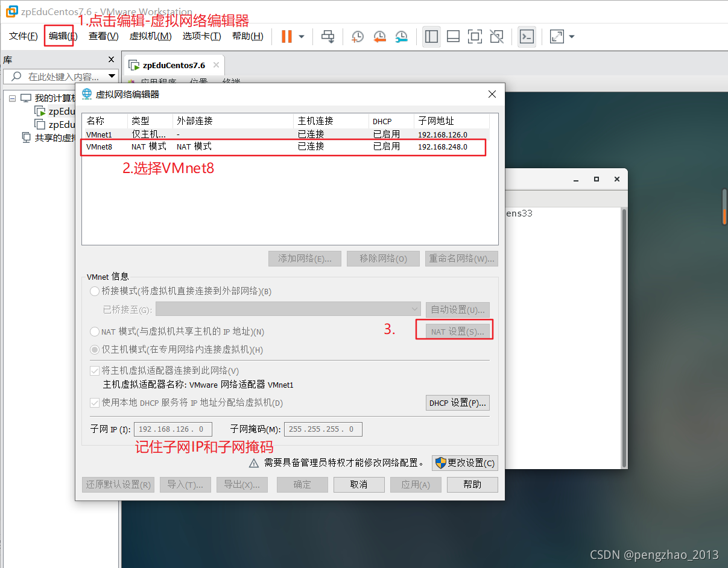Toggle the console view icon

point(527,37)
